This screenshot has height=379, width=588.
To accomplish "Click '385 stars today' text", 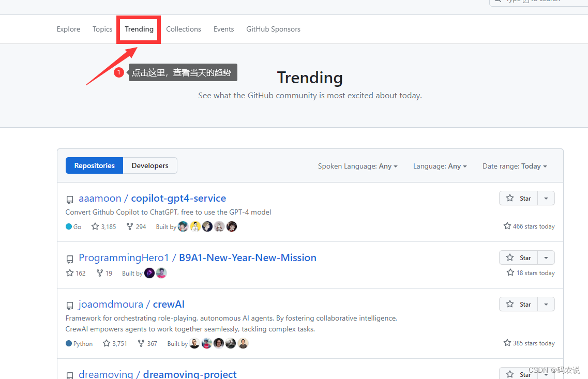I will tap(534, 343).
